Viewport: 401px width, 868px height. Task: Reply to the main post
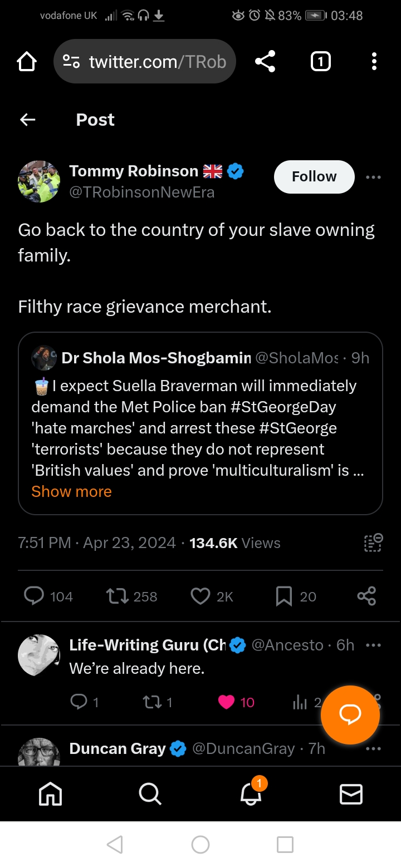[x=35, y=596]
